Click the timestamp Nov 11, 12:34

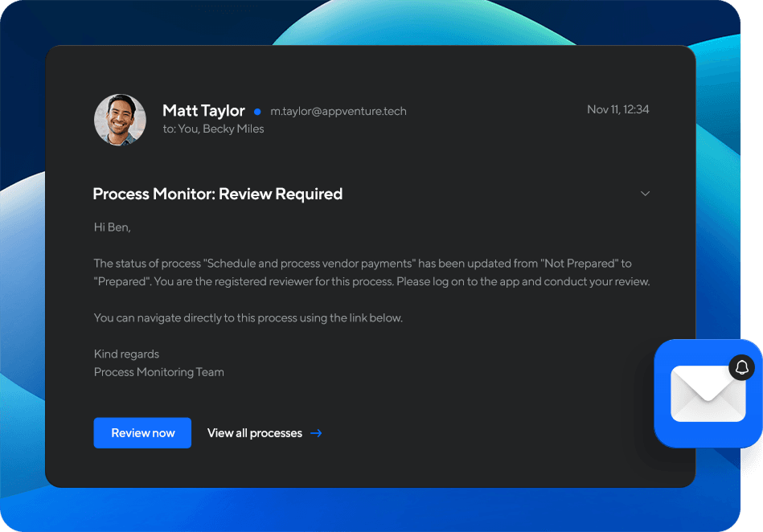pos(618,109)
